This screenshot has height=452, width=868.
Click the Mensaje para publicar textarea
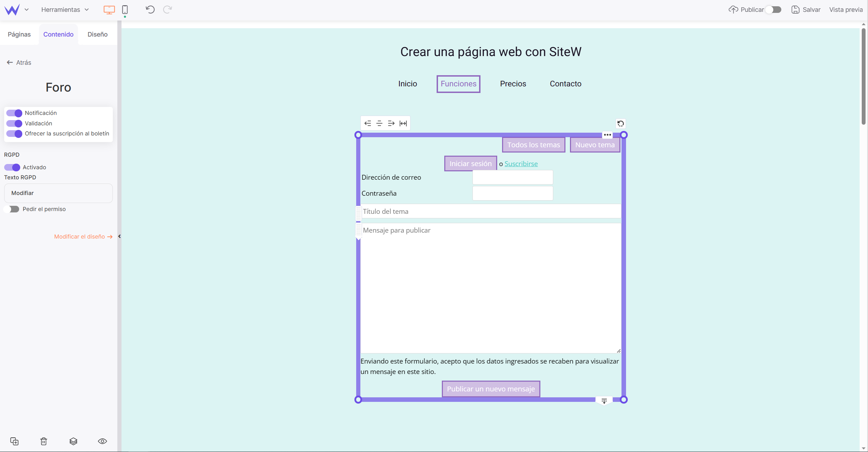point(491,288)
